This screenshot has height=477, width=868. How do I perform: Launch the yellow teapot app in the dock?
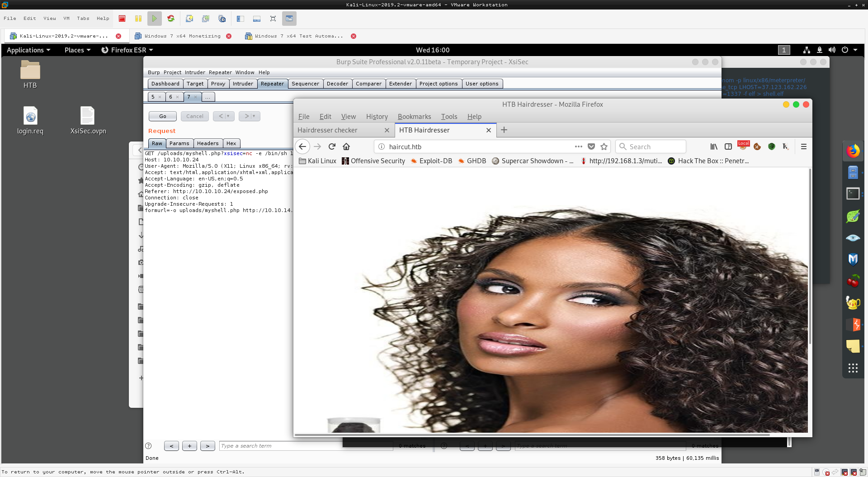[853, 302]
